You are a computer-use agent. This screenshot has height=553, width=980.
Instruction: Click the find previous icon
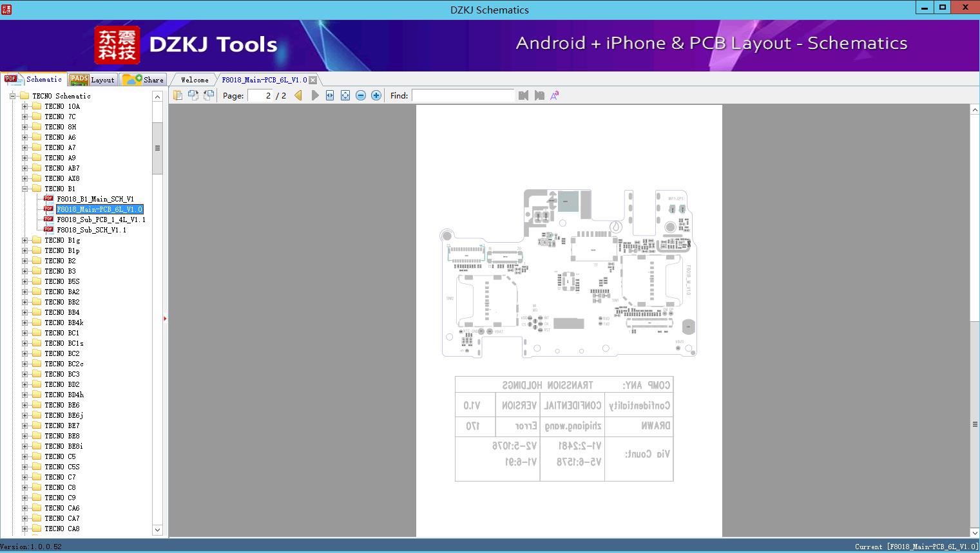[x=523, y=95]
